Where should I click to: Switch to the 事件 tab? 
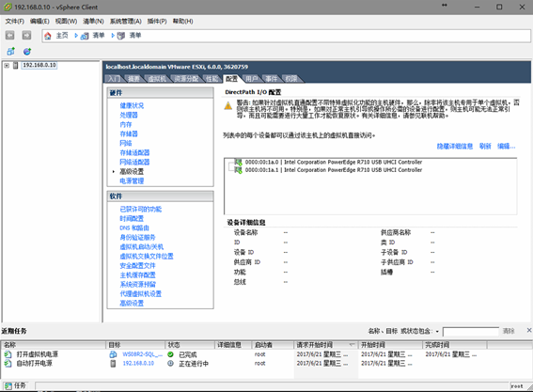[272, 79]
